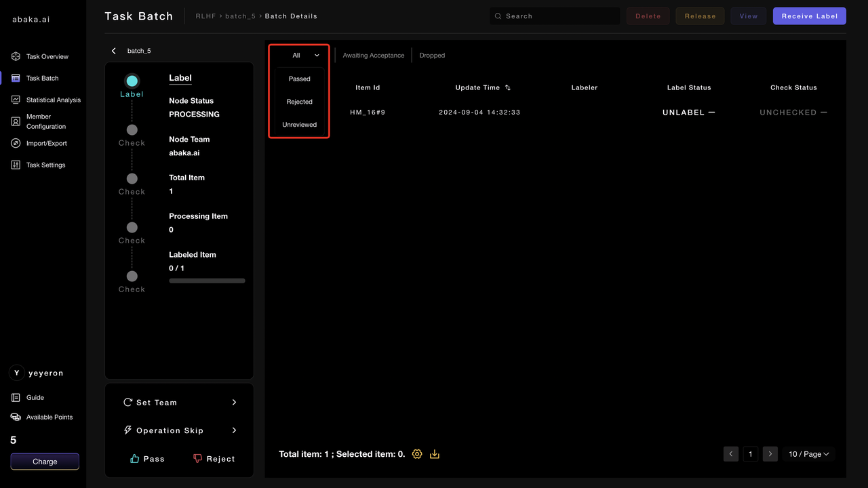Select the first Check workflow node
Screen dimensions: 868x488
132,130
